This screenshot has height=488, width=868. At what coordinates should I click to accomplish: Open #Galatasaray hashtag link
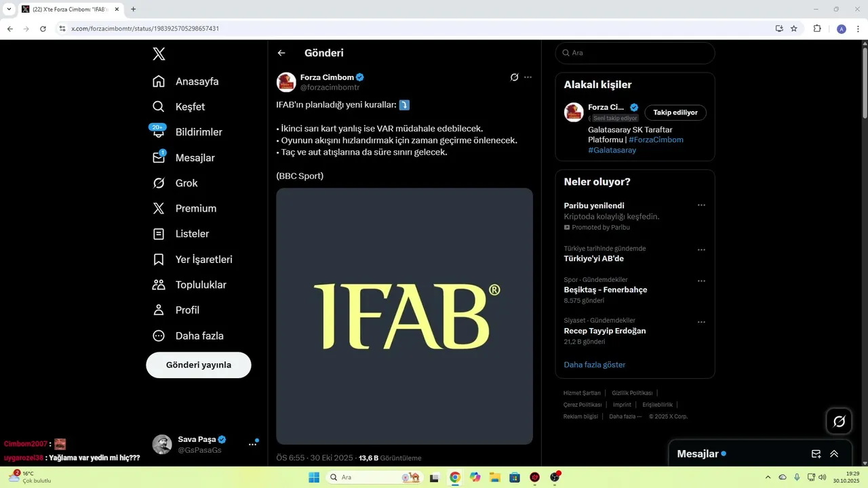pos(612,150)
